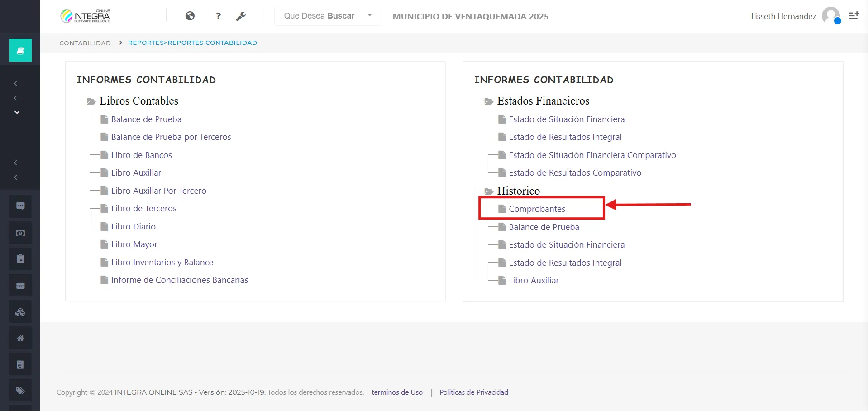Open the clipboard sidebar icon

pos(20,259)
